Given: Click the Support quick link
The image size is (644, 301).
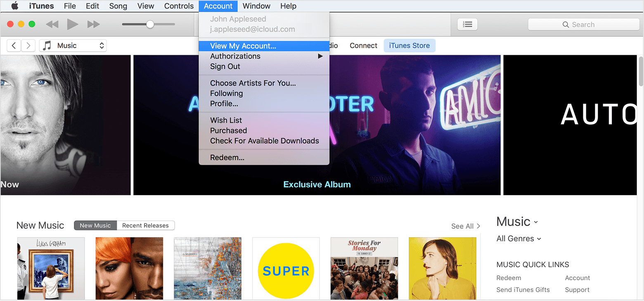Looking at the screenshot, I should (x=577, y=290).
